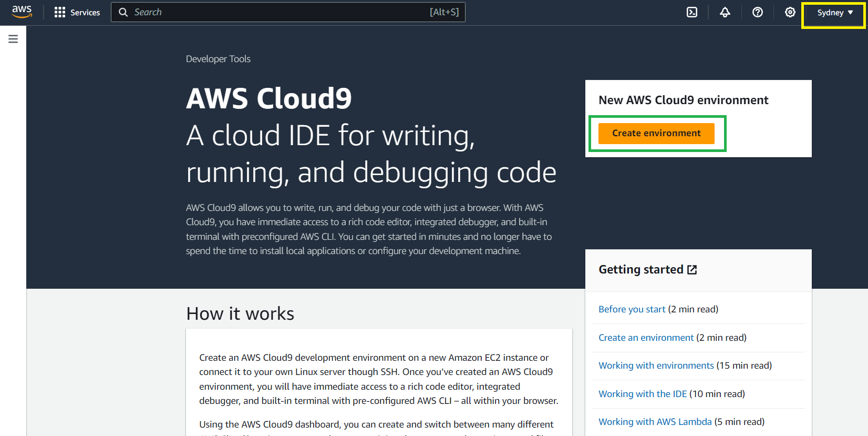868x436 pixels.
Task: Open the notifications bell
Action: [x=725, y=12]
